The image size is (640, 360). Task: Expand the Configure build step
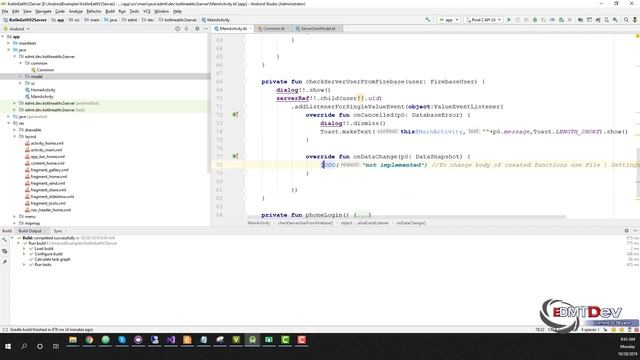click(x=24, y=254)
